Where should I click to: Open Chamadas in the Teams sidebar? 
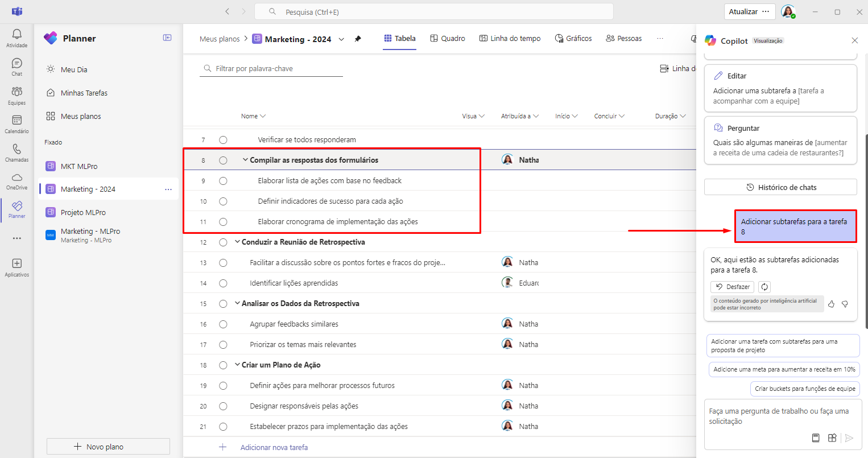pyautogui.click(x=16, y=152)
